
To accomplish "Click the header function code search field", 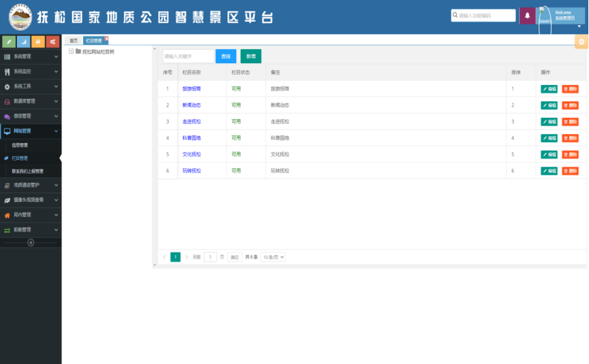I will point(483,16).
